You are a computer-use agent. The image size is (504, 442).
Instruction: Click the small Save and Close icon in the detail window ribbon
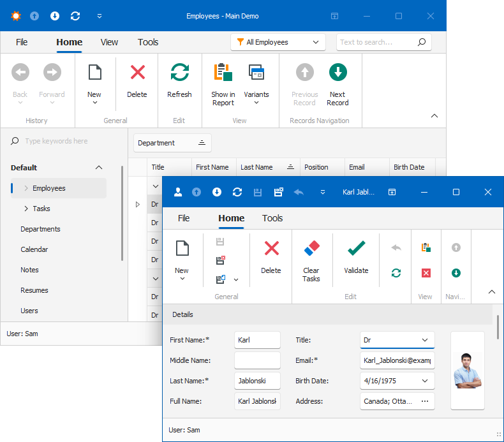pyautogui.click(x=221, y=260)
